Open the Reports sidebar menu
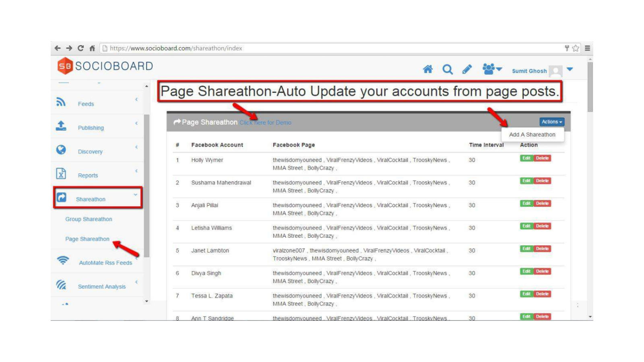The image size is (644, 362). click(x=88, y=175)
